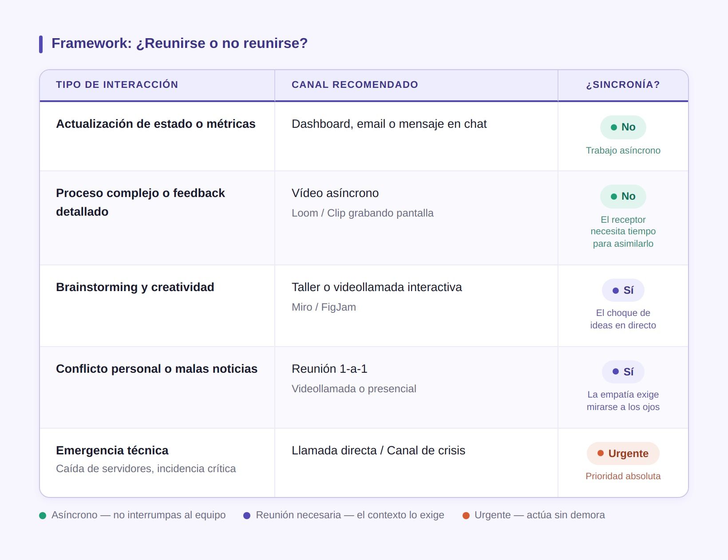Click 'El choque de ideas en directo' note
Image resolution: width=728 pixels, height=560 pixels.
click(623, 319)
